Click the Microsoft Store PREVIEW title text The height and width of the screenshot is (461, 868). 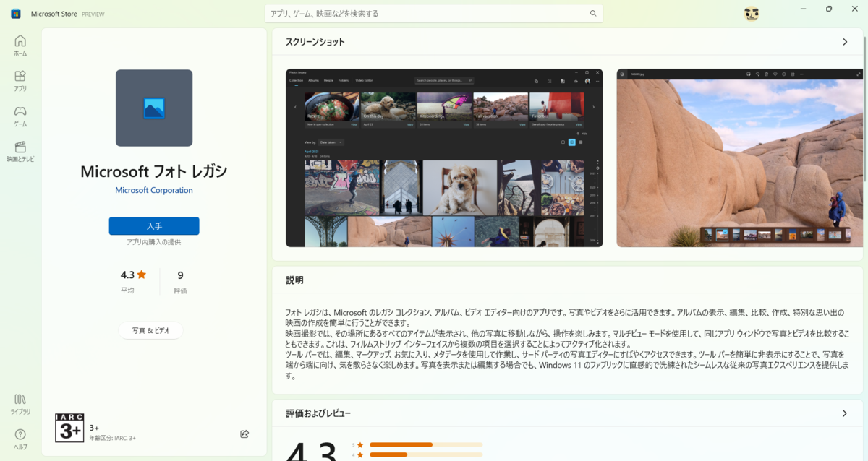(69, 13)
